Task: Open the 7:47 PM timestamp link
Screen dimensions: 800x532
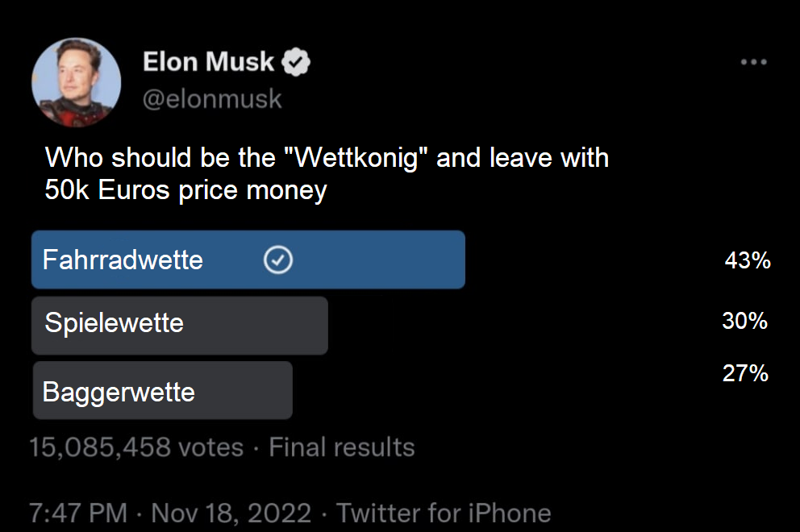Action: pos(77,513)
